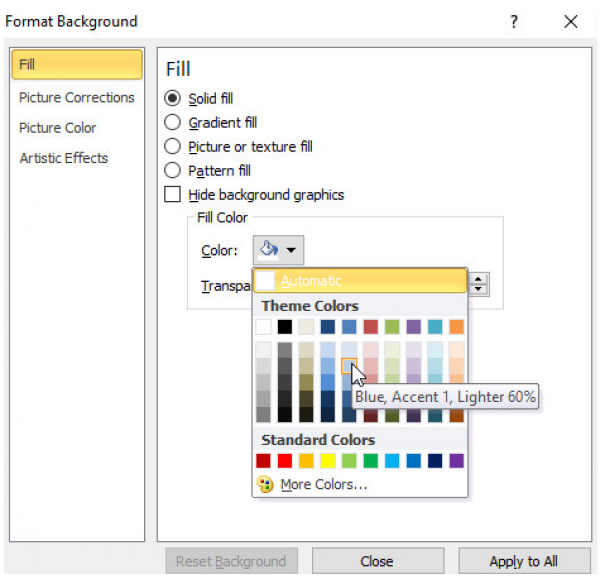
Task: Go to the Artistic Effects section
Action: (64, 158)
